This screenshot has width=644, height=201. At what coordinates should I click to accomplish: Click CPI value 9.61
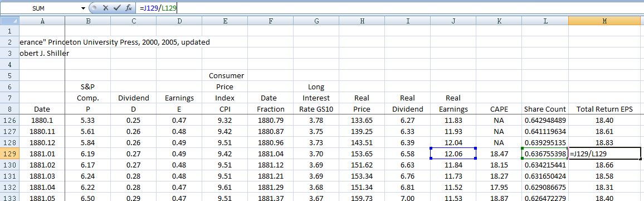(x=225, y=187)
